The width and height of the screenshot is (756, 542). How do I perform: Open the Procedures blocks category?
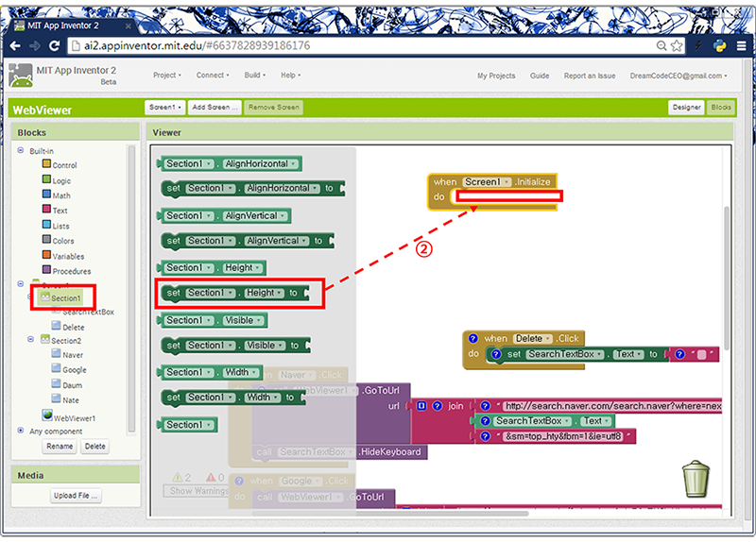point(66,271)
